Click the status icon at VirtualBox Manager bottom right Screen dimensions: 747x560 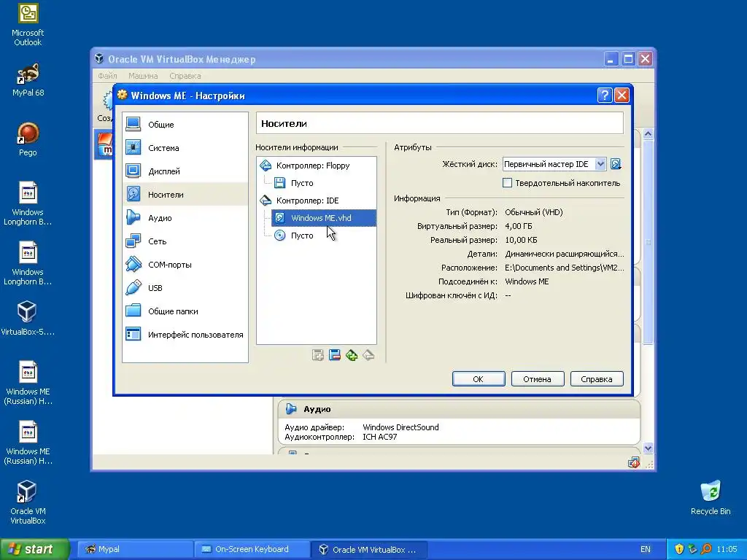[x=634, y=462]
